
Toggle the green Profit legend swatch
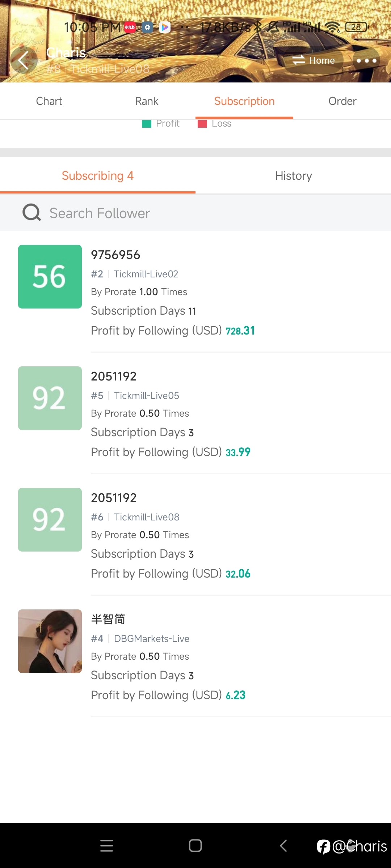tap(147, 124)
